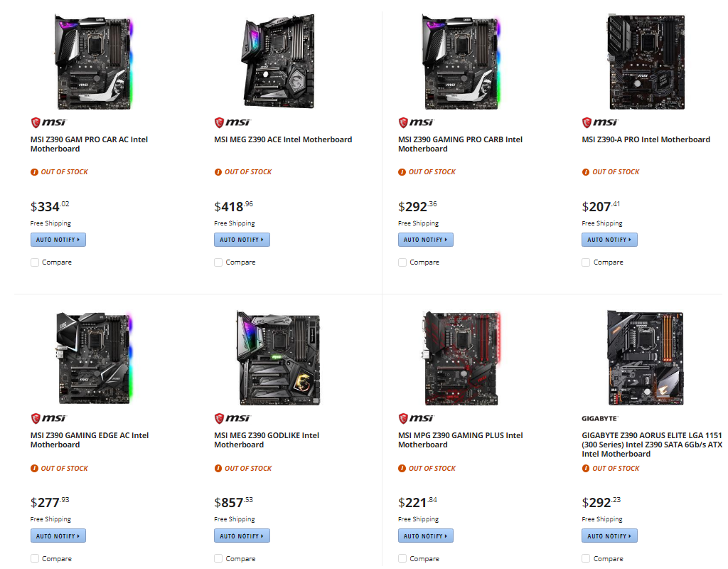Click MSI logo above MEG Z390 GODLIKE
728x569 pixels.
[232, 418]
